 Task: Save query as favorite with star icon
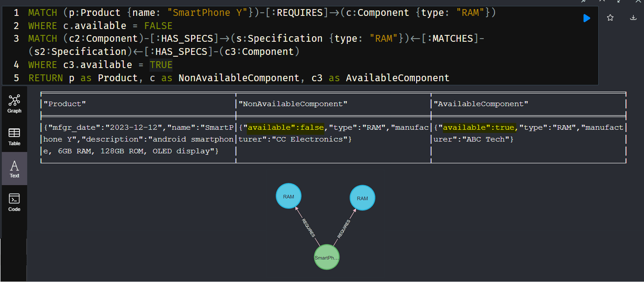pos(610,18)
